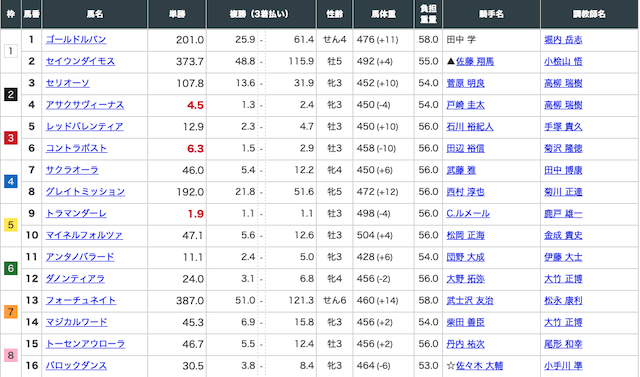Open trainer link 小手川 準
The height and width of the screenshot is (377, 640).
coord(563,366)
